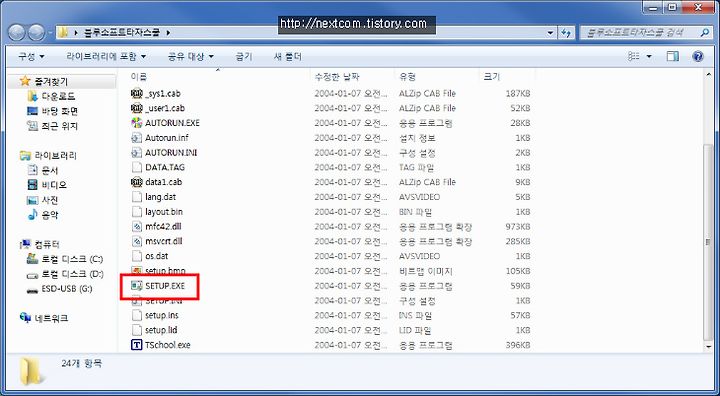
Task: Open the 공유 대상 dropdown
Action: pos(191,57)
